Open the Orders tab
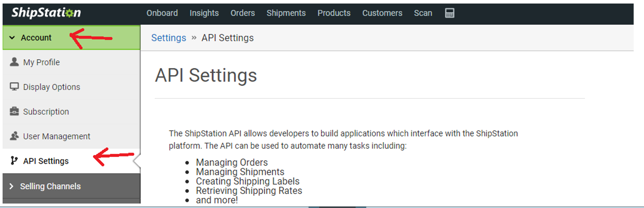The image size is (644, 208). tap(243, 13)
